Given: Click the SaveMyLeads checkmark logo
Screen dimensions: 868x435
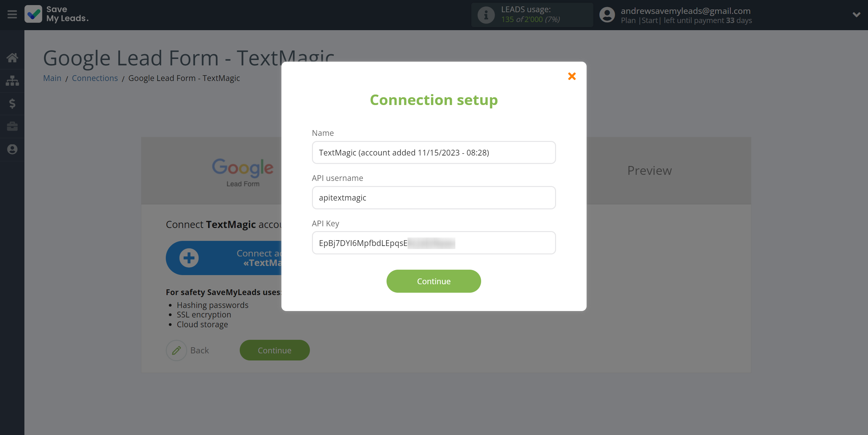Looking at the screenshot, I should click(x=33, y=14).
